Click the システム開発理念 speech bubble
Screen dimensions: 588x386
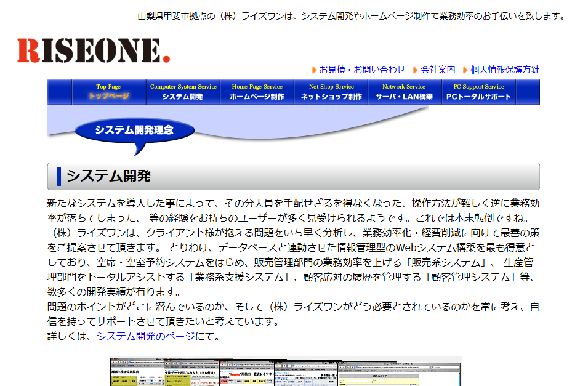coord(134,131)
